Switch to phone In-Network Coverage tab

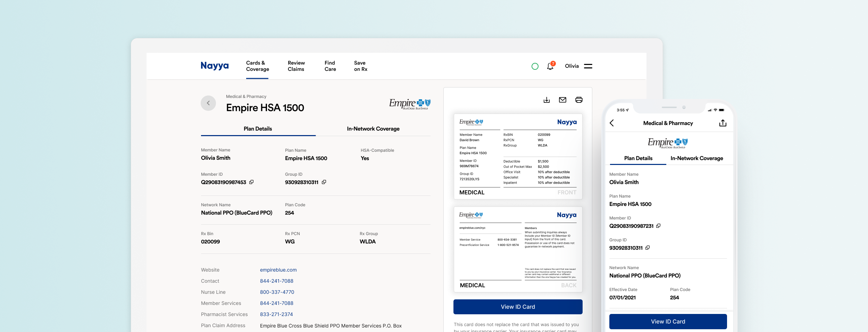pyautogui.click(x=697, y=158)
